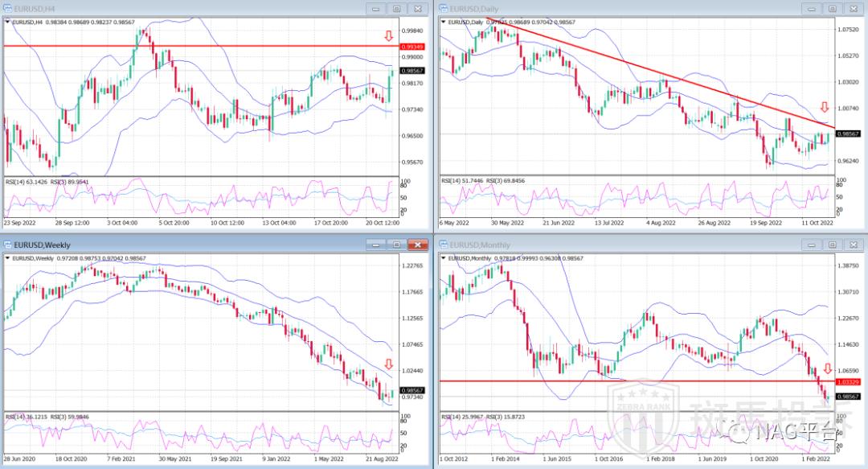Expand the triangle beside EURUSD,H4 chart label
Image resolution: width=868 pixels, height=469 pixels.
coord(8,22)
